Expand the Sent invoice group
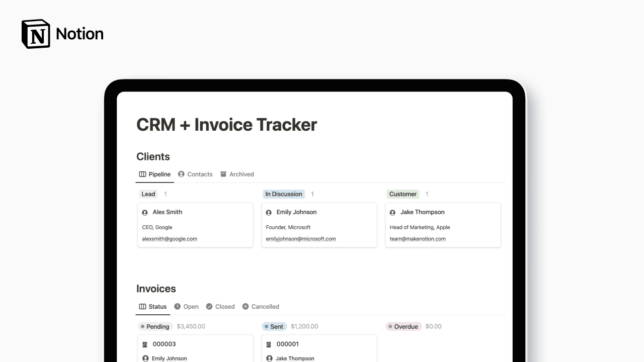 coord(274,326)
